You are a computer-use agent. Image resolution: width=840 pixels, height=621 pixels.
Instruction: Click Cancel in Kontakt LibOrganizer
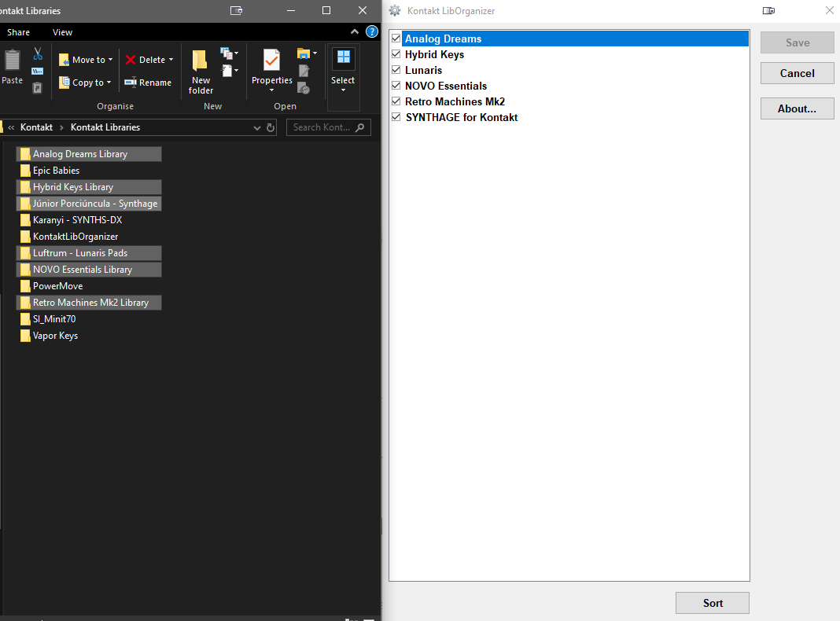pos(798,73)
